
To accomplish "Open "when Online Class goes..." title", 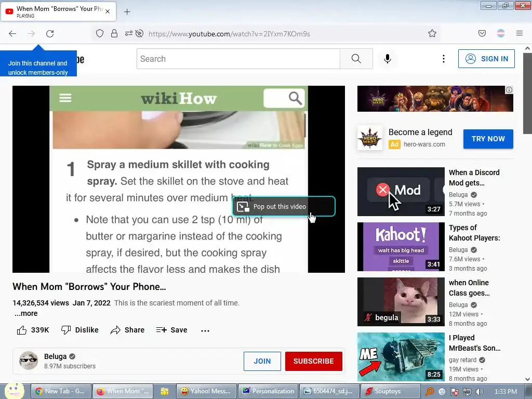I will pos(469,288).
